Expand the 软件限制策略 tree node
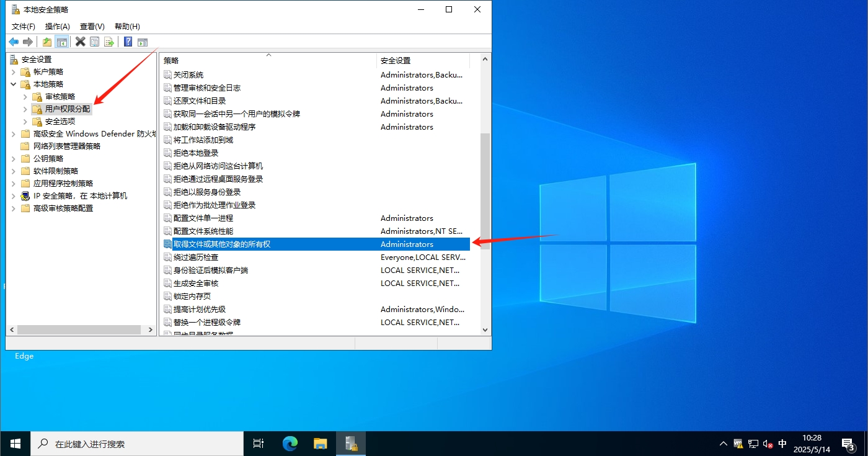This screenshot has width=868, height=456. pos(14,171)
